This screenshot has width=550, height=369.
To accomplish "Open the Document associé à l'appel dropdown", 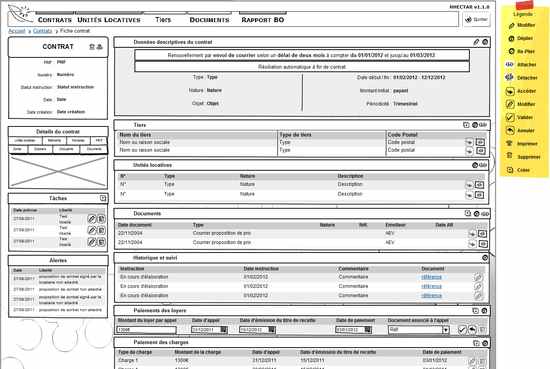I will [445, 330].
